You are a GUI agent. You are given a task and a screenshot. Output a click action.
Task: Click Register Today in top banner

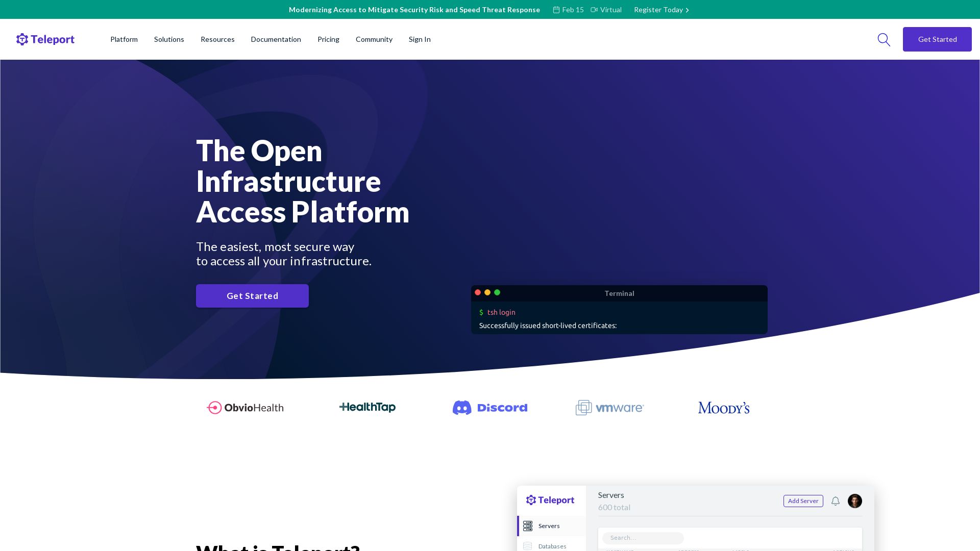[x=661, y=10]
